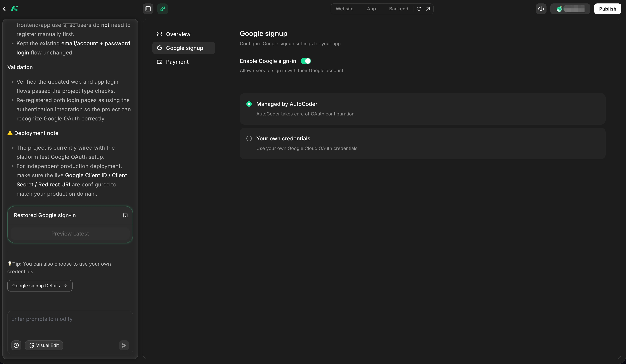Click the Preview Latest button
Viewport: 626px width, 364px height.
70,234
